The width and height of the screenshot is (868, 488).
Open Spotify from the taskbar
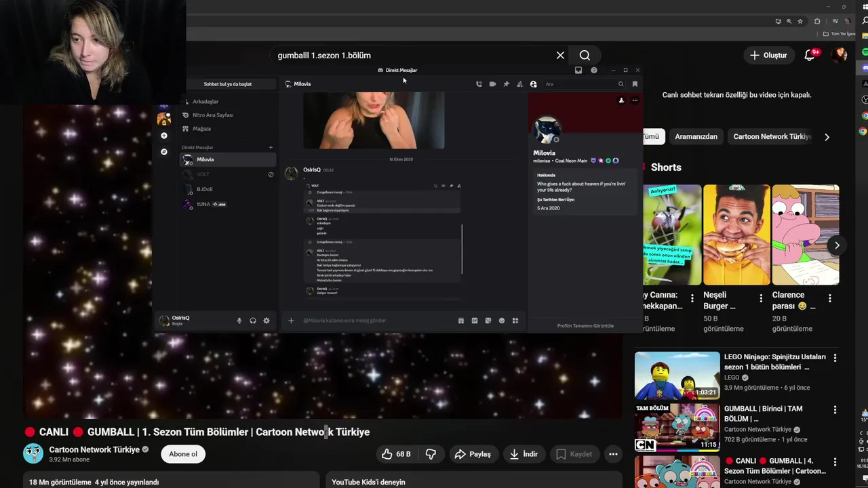pyautogui.click(x=865, y=53)
